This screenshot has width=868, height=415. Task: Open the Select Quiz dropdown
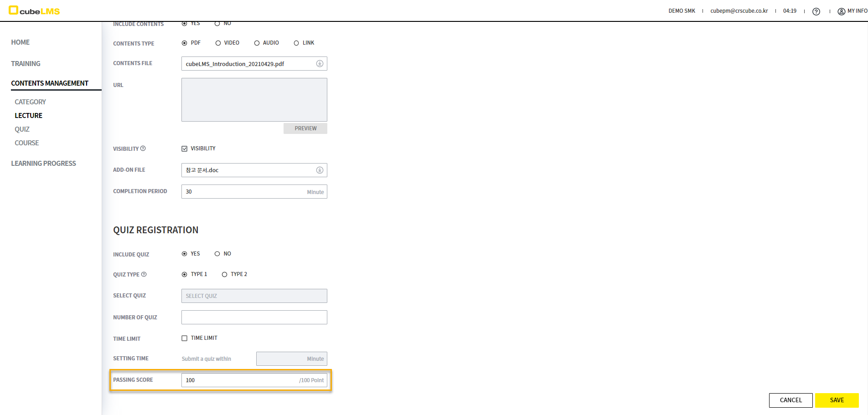click(x=254, y=296)
